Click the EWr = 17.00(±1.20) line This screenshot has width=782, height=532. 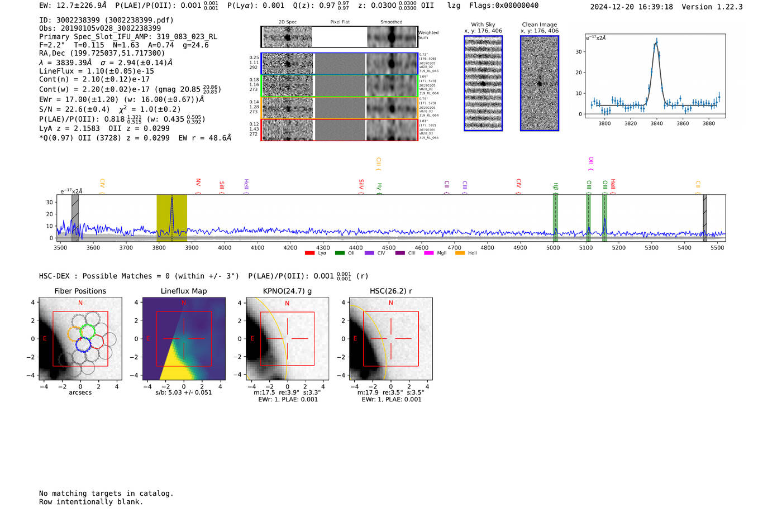pyautogui.click(x=122, y=99)
